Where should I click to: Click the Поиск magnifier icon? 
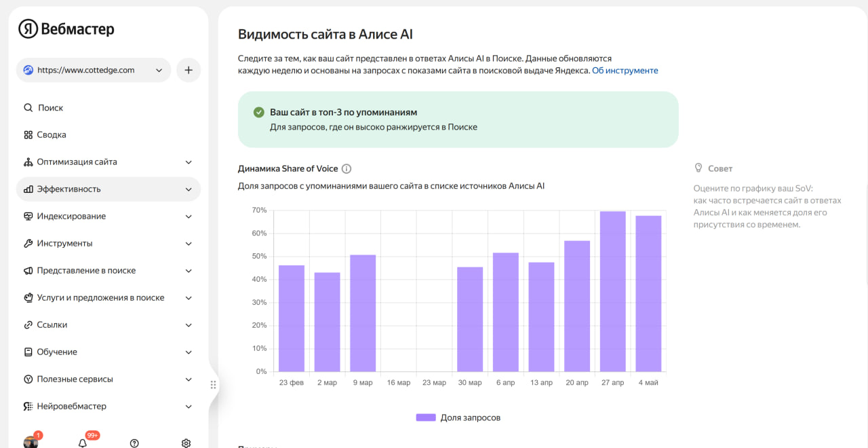[28, 108]
